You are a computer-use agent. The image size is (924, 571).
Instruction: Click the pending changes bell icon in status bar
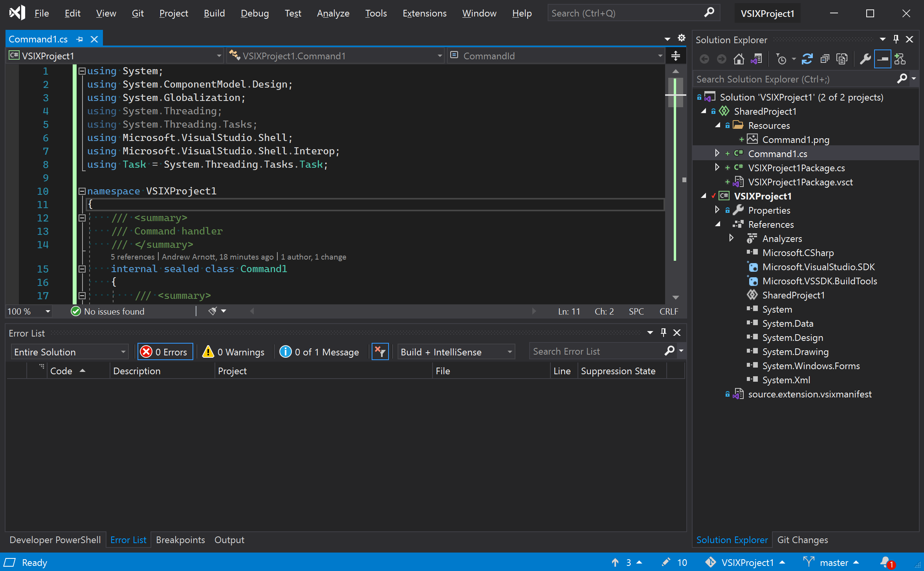coord(888,562)
